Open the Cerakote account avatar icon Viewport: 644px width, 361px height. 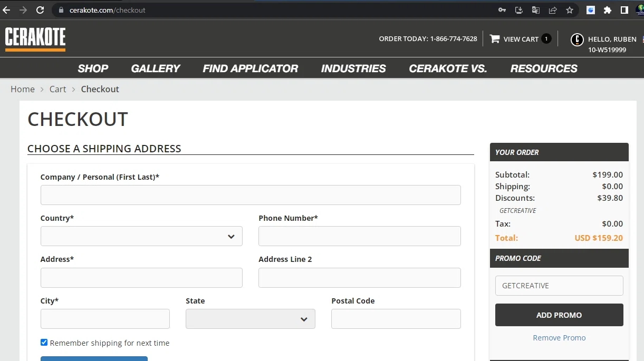578,40
